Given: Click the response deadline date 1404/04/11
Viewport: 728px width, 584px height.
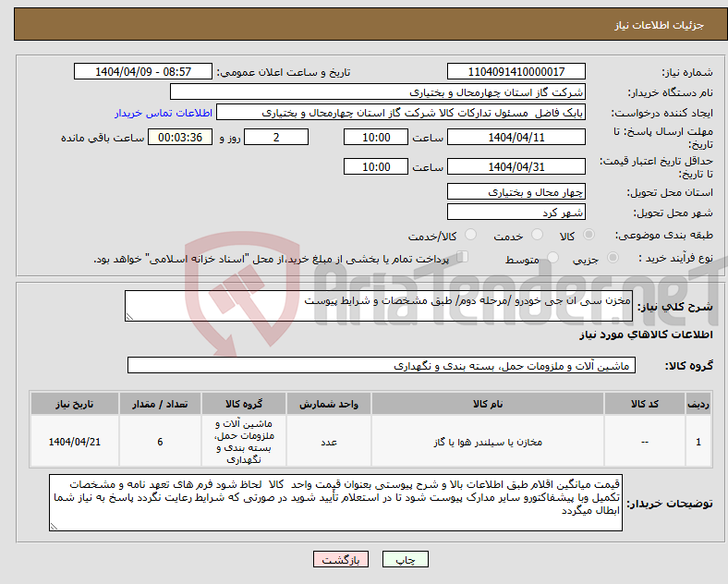Looking at the screenshot, I should [x=516, y=138].
